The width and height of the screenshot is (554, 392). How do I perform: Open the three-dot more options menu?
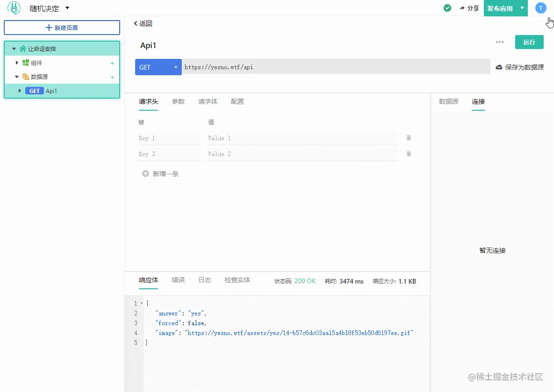tap(500, 42)
